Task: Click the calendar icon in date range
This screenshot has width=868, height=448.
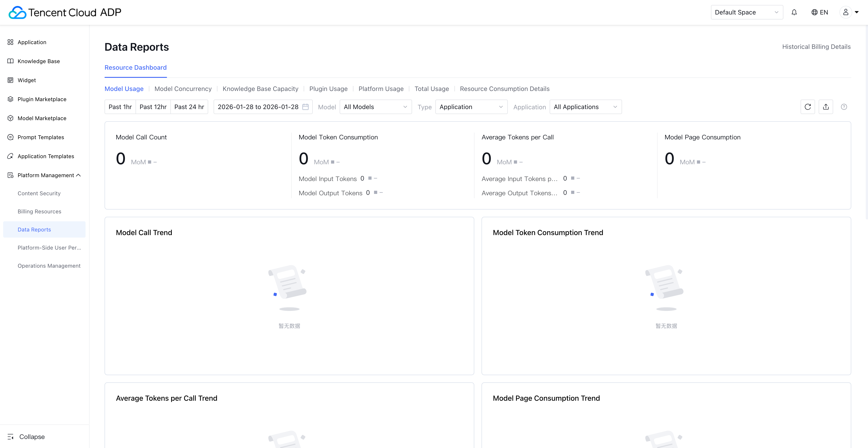Action: point(305,107)
